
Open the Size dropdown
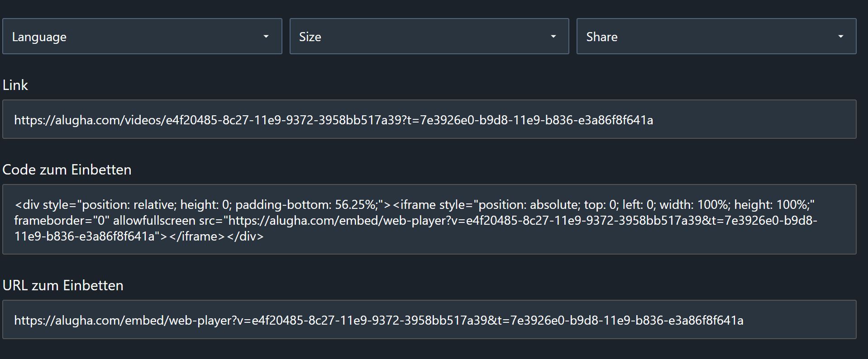coord(429,36)
